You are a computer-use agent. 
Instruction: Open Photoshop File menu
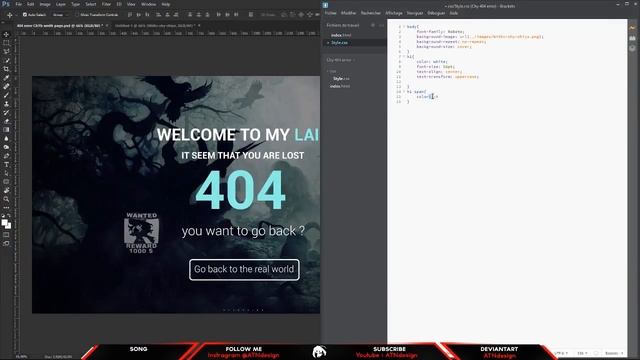pyautogui.click(x=19, y=4)
